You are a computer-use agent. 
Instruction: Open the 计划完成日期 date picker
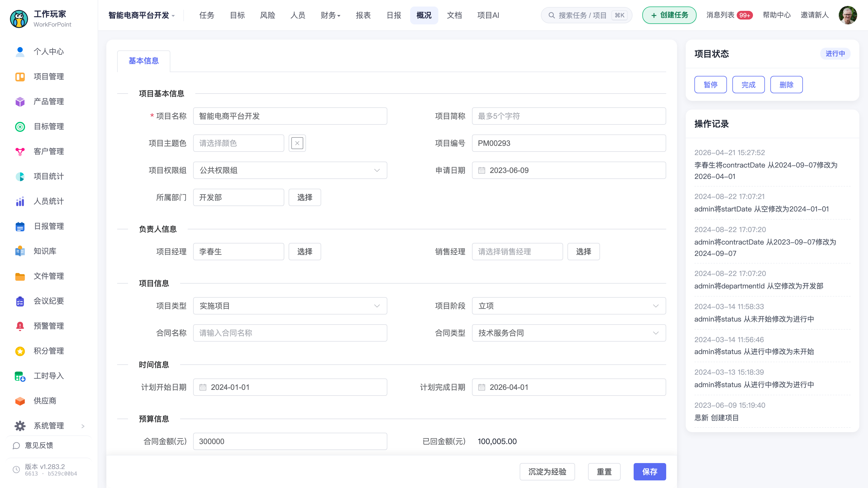coord(569,387)
